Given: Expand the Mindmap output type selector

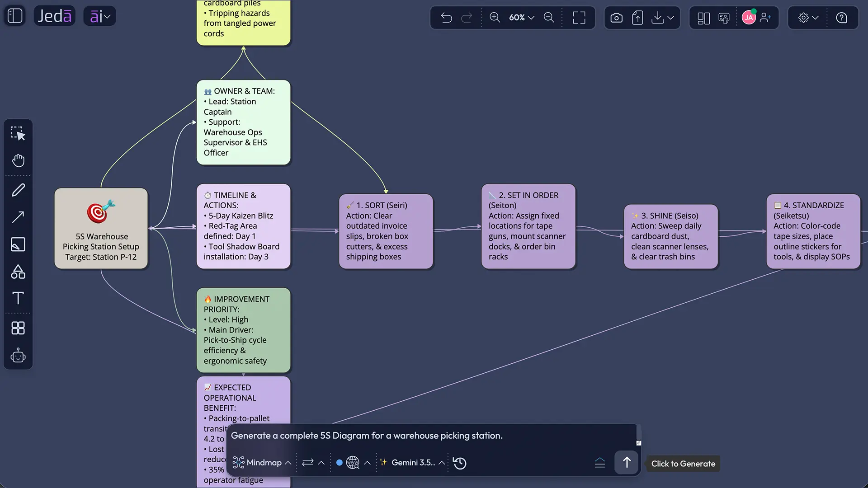Looking at the screenshot, I should (x=262, y=463).
